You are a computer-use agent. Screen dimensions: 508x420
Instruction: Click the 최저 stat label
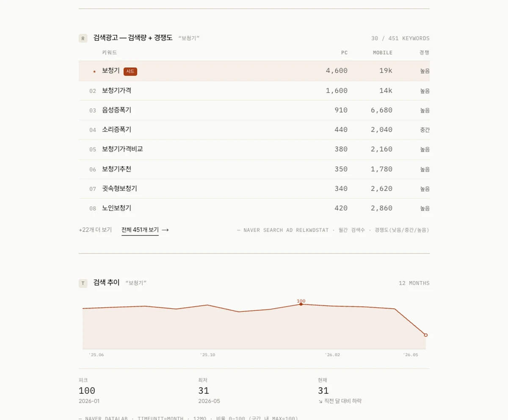pos(203,380)
